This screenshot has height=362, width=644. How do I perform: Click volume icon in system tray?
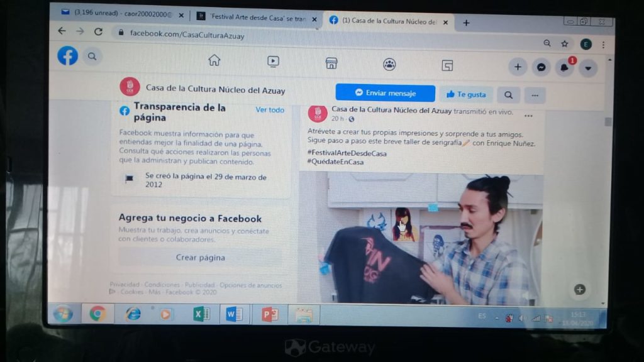(521, 318)
